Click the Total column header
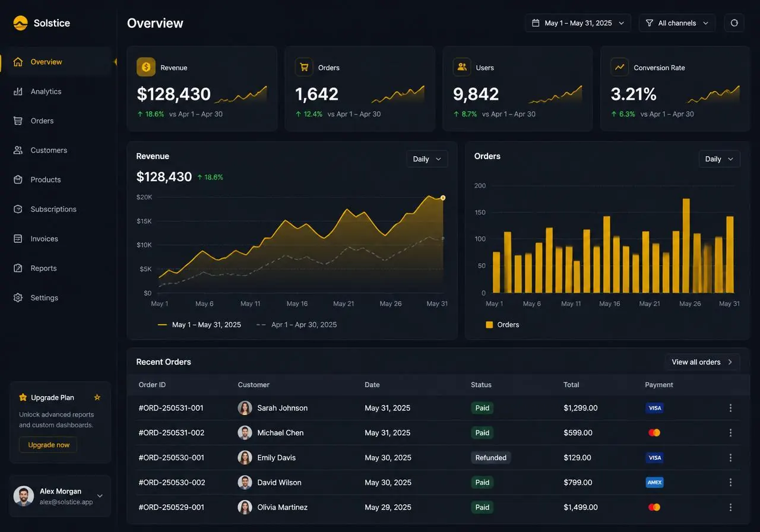The height and width of the screenshot is (532, 760). [571, 385]
